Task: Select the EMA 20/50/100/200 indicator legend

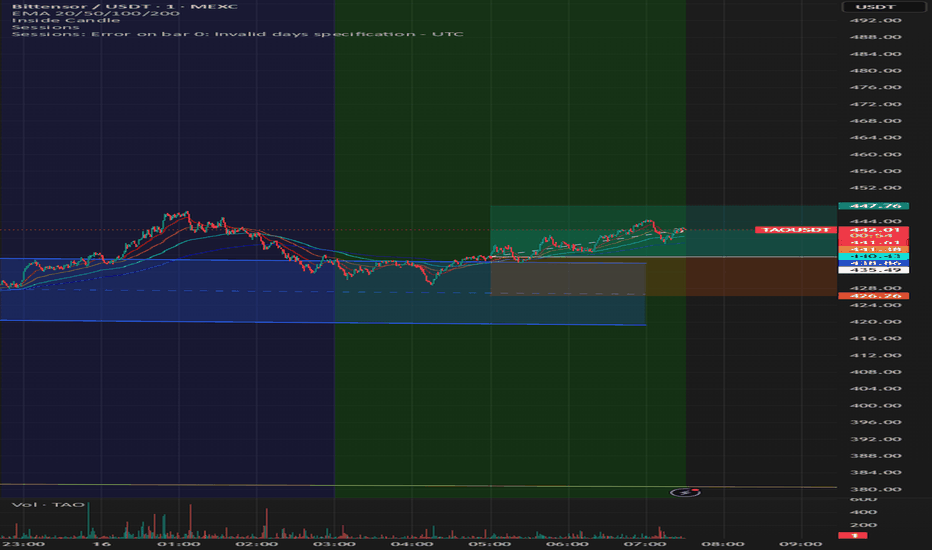Action: (96, 13)
